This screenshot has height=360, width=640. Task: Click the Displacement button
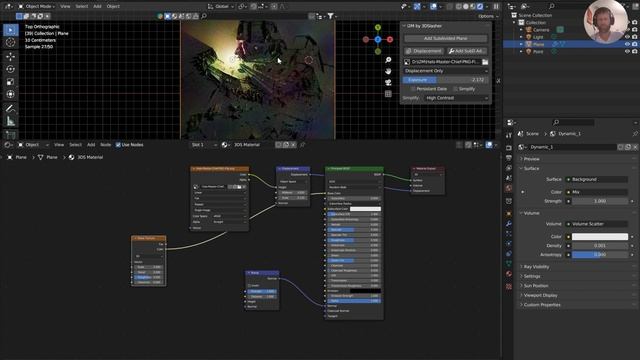pyautogui.click(x=424, y=51)
